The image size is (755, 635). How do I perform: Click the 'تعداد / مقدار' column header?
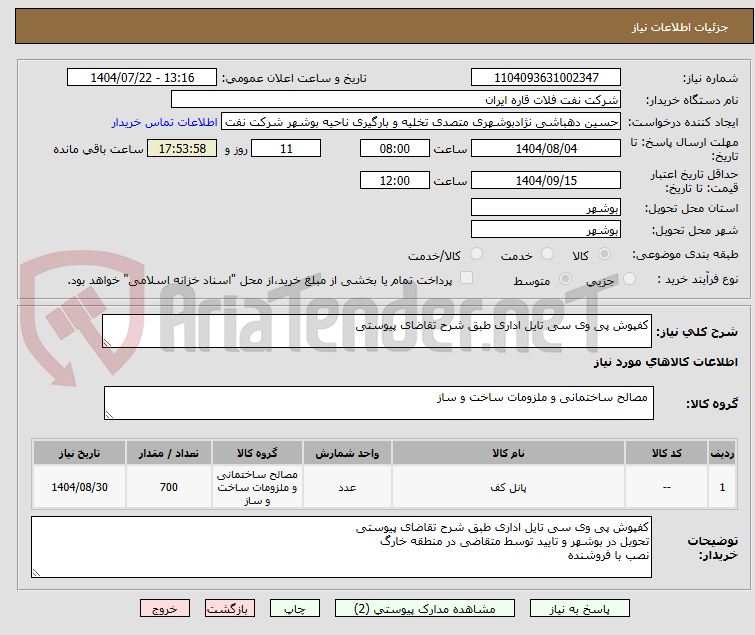(169, 453)
